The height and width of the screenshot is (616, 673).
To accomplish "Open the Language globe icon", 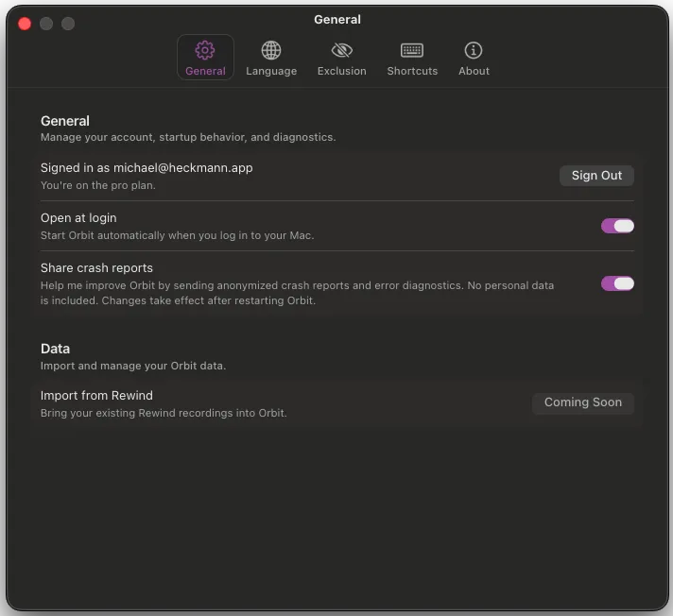I will (x=271, y=51).
